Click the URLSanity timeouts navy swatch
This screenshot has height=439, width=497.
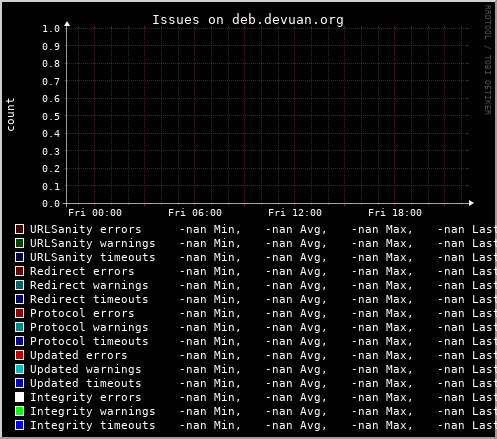tap(19, 257)
